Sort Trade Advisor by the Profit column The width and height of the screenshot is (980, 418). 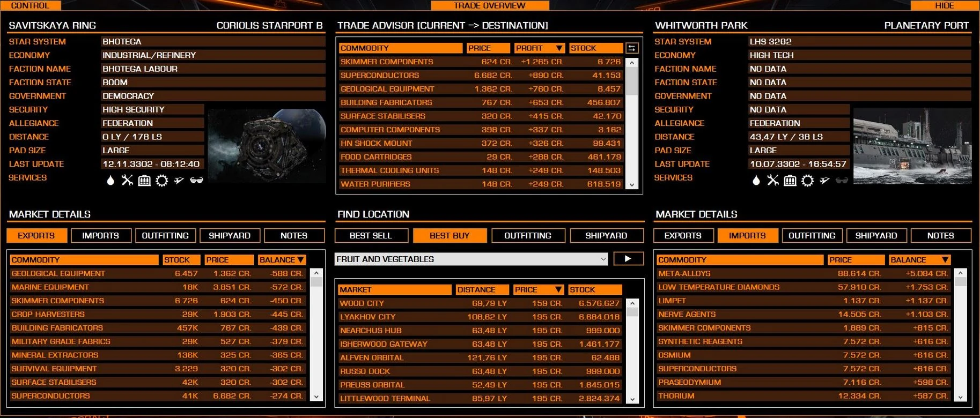point(540,48)
